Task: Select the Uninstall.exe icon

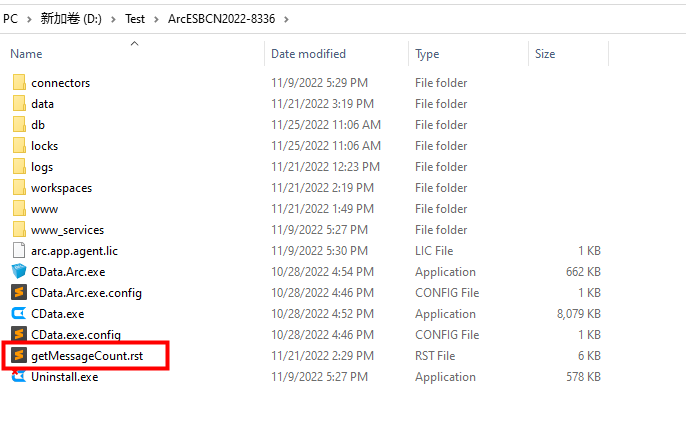Action: point(19,376)
